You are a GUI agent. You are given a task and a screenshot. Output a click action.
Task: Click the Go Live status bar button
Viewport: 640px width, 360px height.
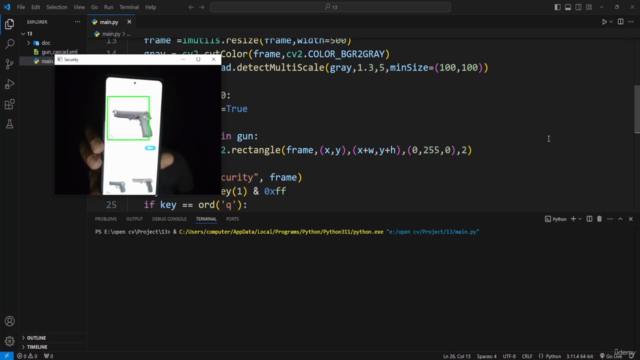pyautogui.click(x=611, y=356)
